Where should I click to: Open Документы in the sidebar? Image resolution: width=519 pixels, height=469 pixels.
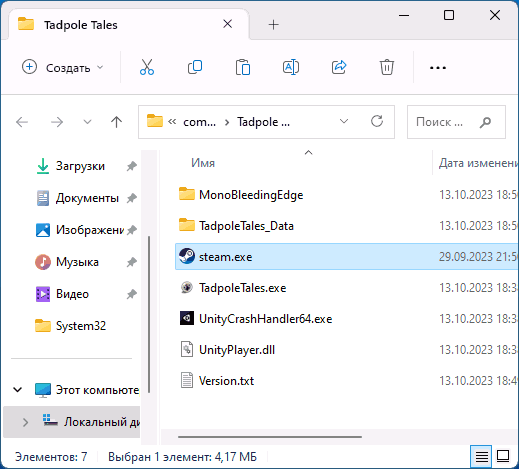tap(87, 198)
